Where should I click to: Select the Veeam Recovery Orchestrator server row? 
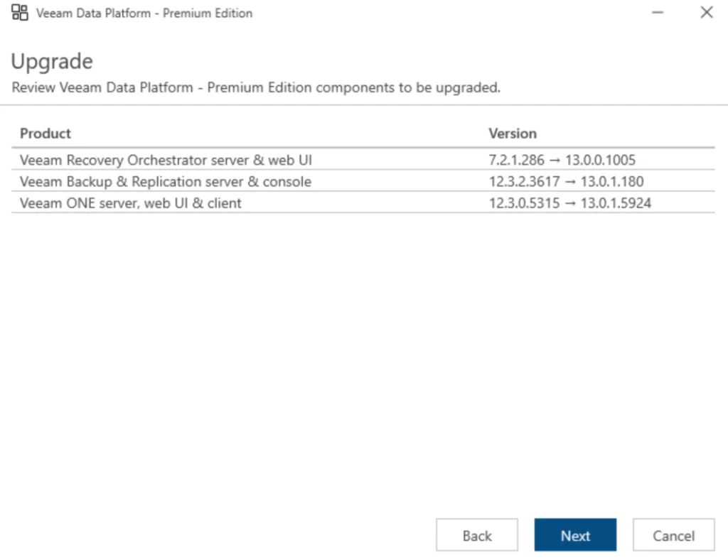[166, 160]
